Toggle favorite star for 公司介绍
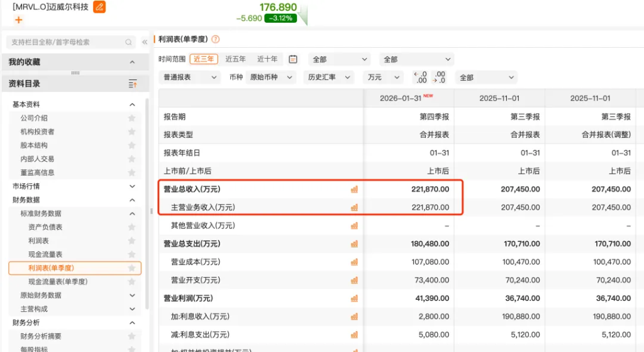 pyautogui.click(x=132, y=118)
